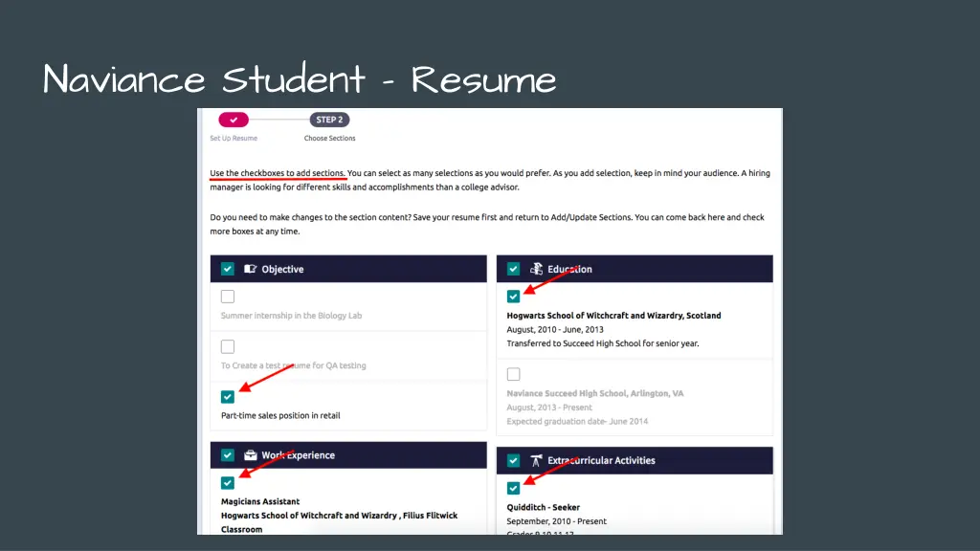Click 'September, 2010 - Present' date text
Image resolution: width=980 pixels, height=551 pixels.
(x=556, y=521)
